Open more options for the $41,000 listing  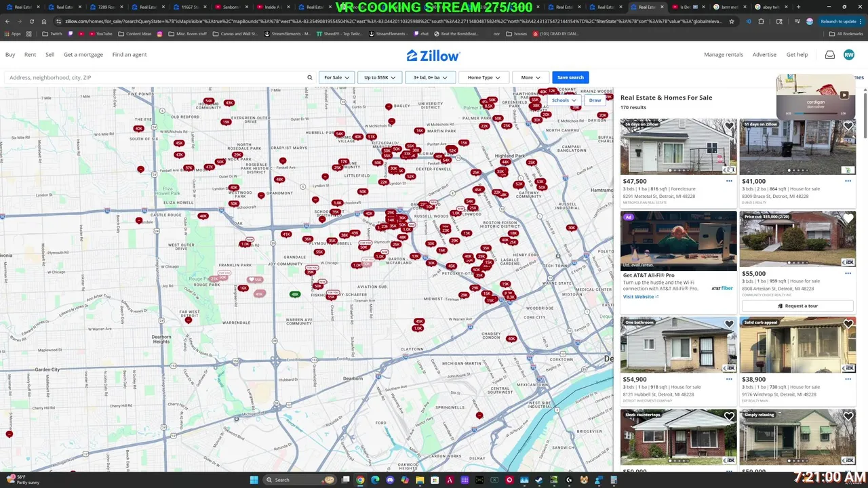tap(848, 181)
